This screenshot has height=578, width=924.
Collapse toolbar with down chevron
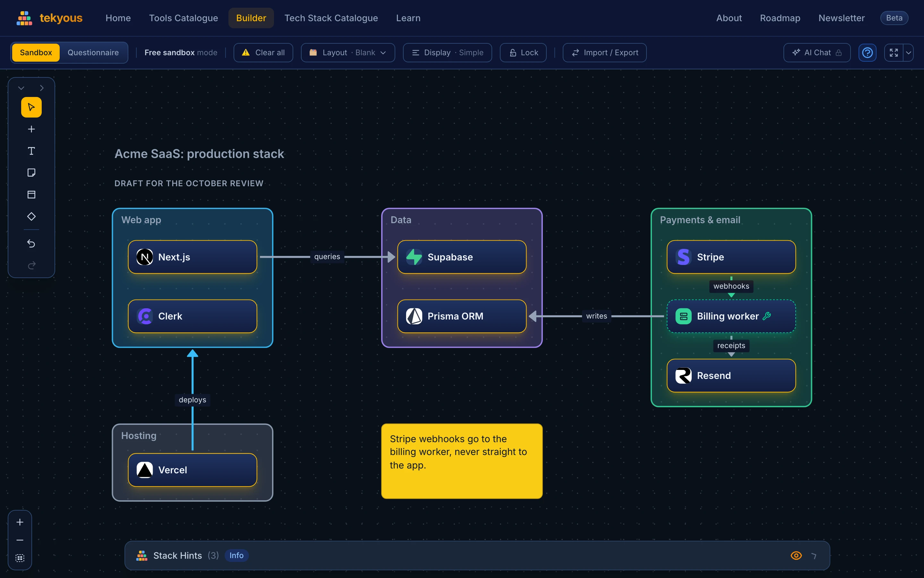pos(21,88)
